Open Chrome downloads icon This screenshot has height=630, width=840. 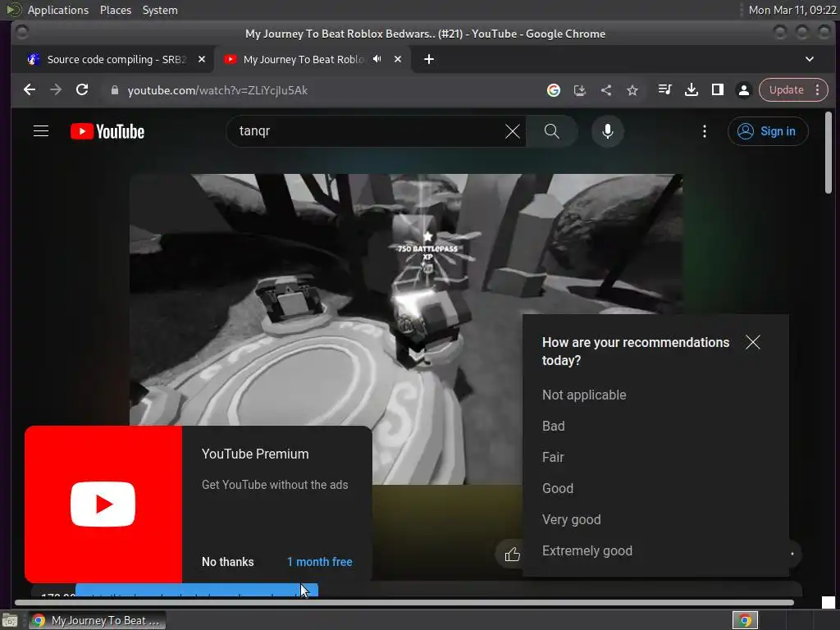[x=691, y=90]
